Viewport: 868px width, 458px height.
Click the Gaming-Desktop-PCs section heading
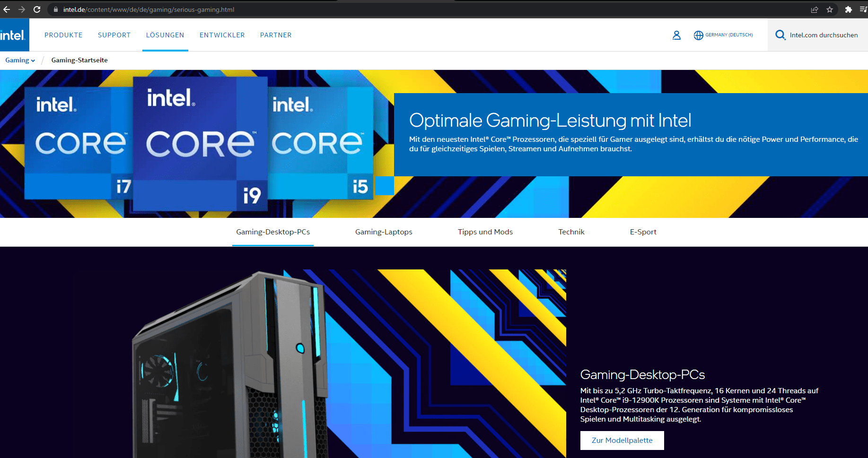click(642, 374)
